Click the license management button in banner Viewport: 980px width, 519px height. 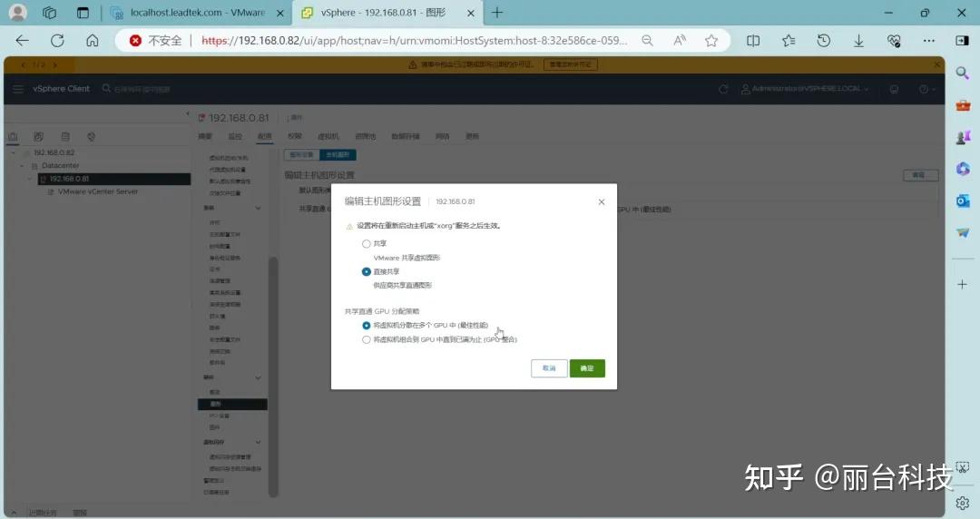[570, 64]
